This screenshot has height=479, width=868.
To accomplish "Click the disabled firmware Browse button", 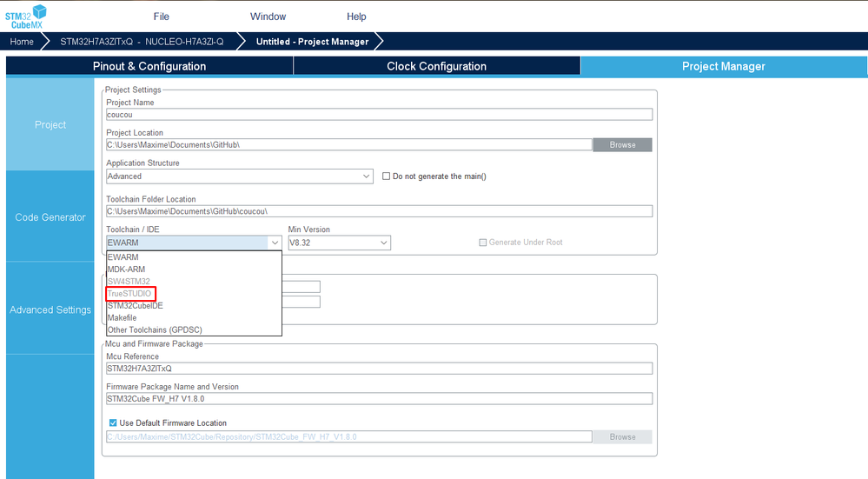I will pyautogui.click(x=622, y=437).
